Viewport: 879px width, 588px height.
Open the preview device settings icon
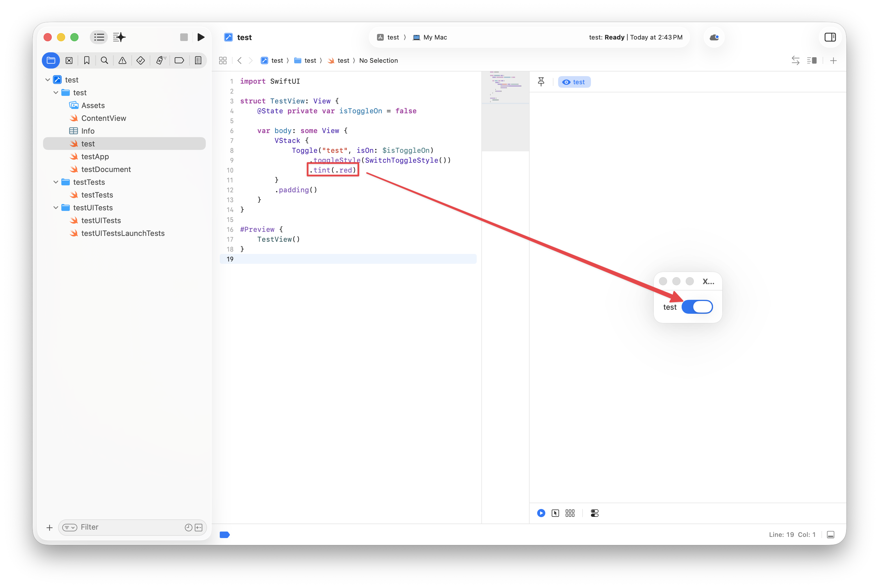(x=594, y=513)
